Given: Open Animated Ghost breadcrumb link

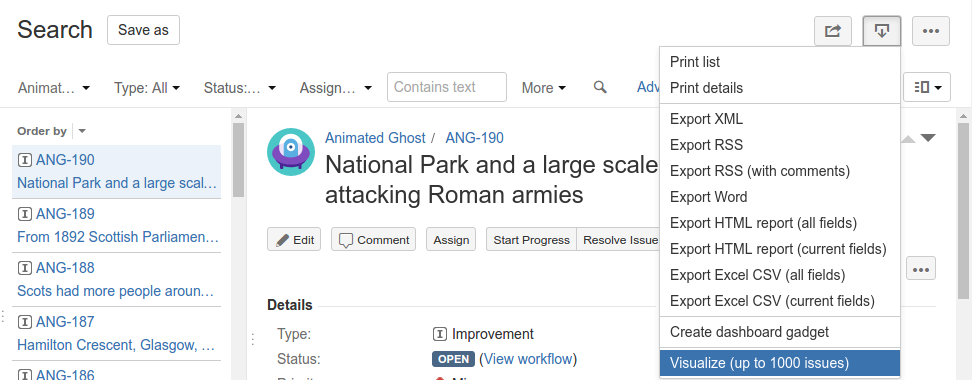Looking at the screenshot, I should (x=375, y=138).
